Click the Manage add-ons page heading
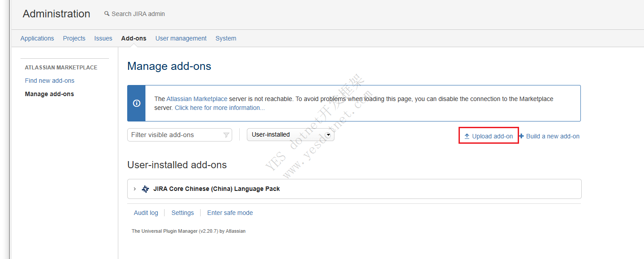This screenshot has height=259, width=644. pyautogui.click(x=169, y=66)
